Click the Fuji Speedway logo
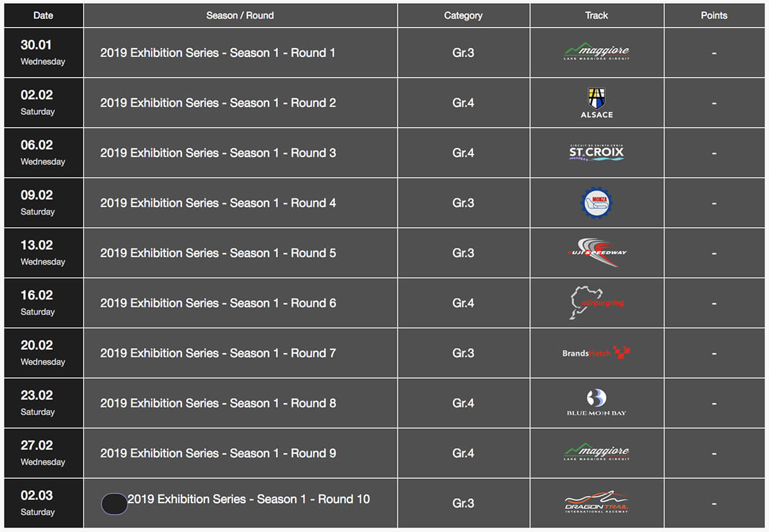The height and width of the screenshot is (532, 769). pyautogui.click(x=597, y=253)
